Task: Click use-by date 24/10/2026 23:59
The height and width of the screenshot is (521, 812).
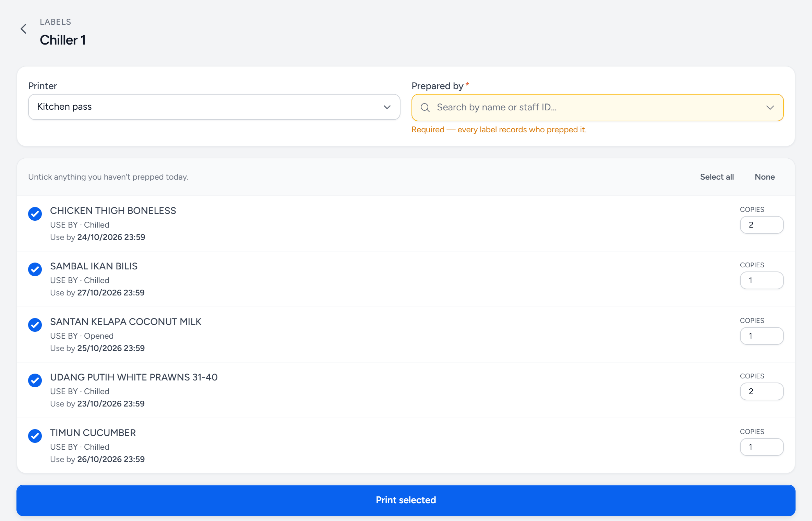Action: [x=111, y=237]
